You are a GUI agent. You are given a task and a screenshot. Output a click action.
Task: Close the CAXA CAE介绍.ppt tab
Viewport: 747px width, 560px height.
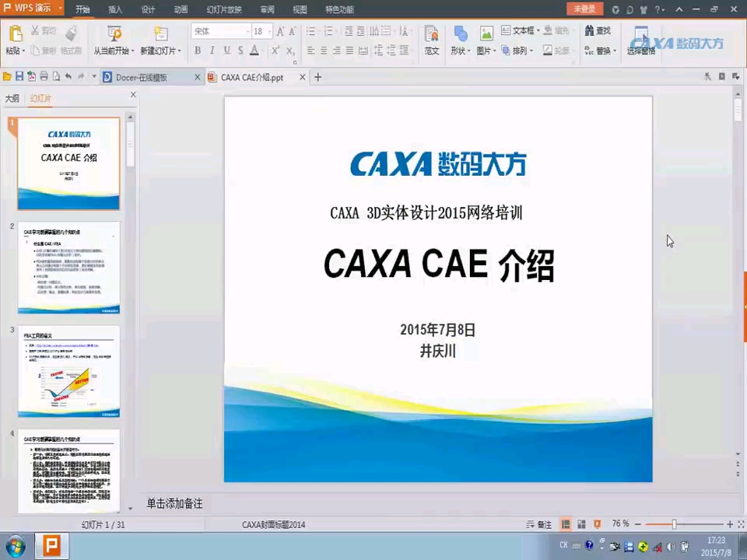point(303,77)
